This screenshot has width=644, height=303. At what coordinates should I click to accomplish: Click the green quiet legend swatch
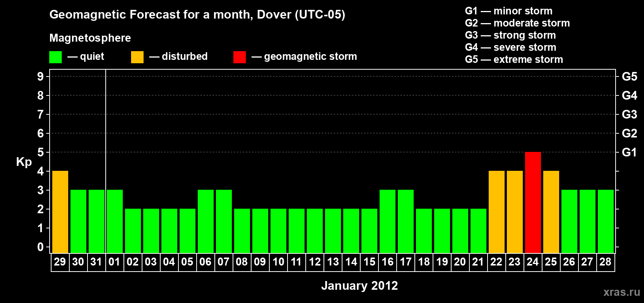point(55,57)
